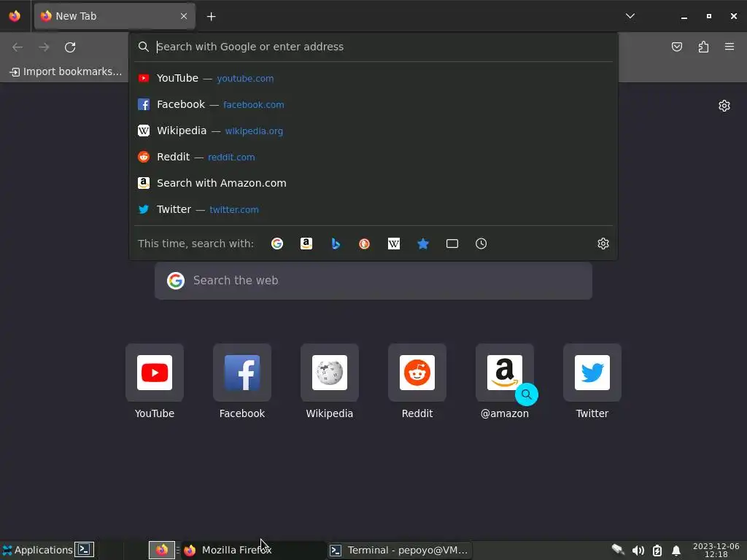Viewport: 747px width, 560px height.
Task: Click the Forward navigation arrow
Action: tap(44, 47)
